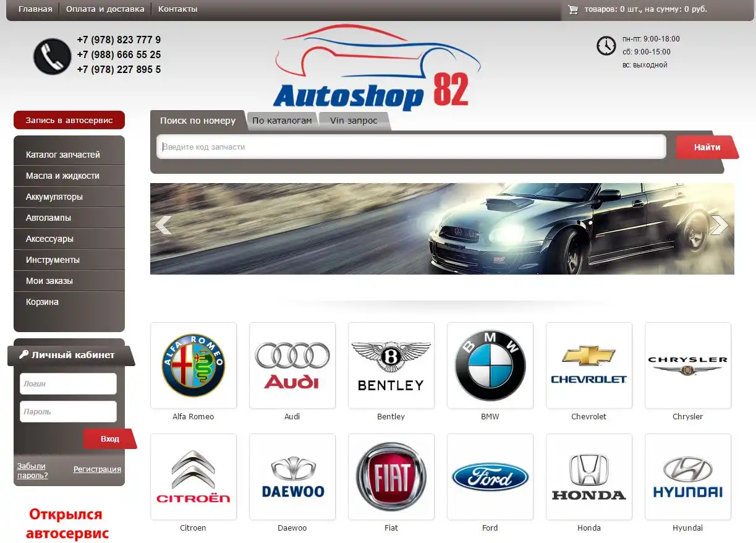Switch to the По каталогам tab

pos(282,121)
